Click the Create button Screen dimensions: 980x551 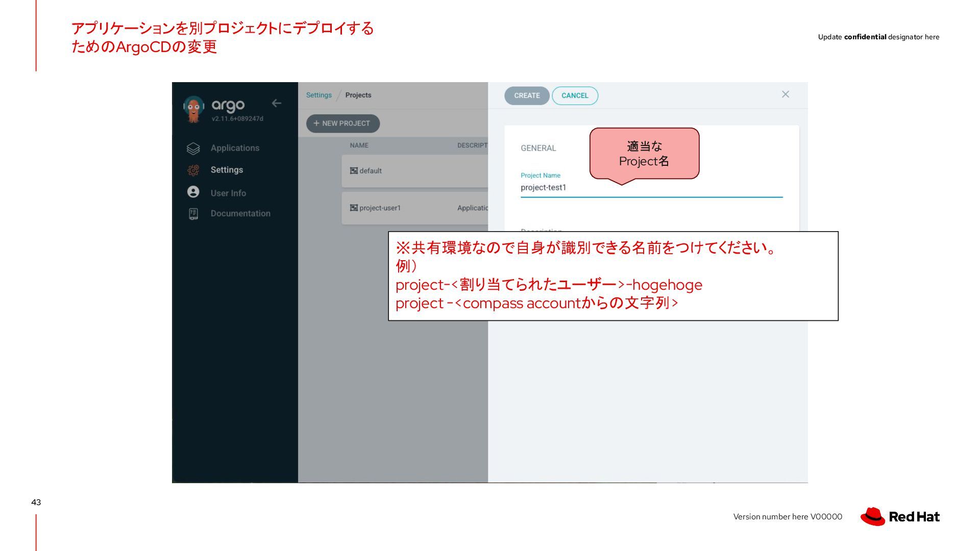click(527, 95)
